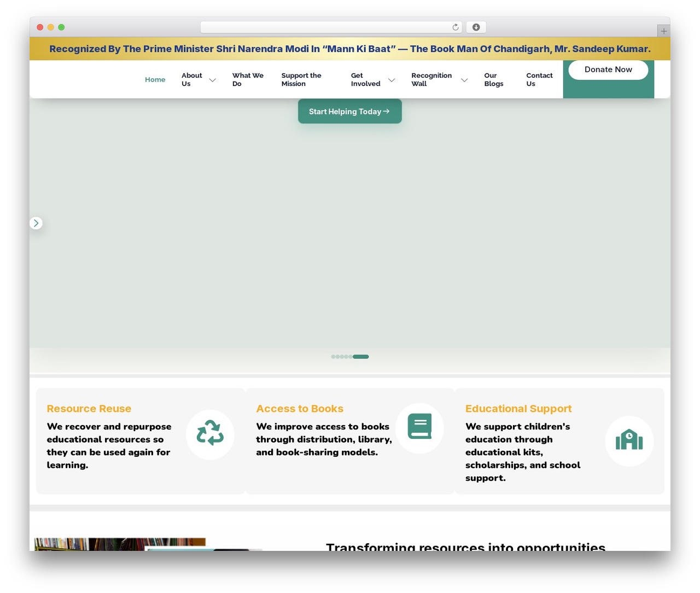
Task: Click the Access to Books heading
Action: coord(300,409)
